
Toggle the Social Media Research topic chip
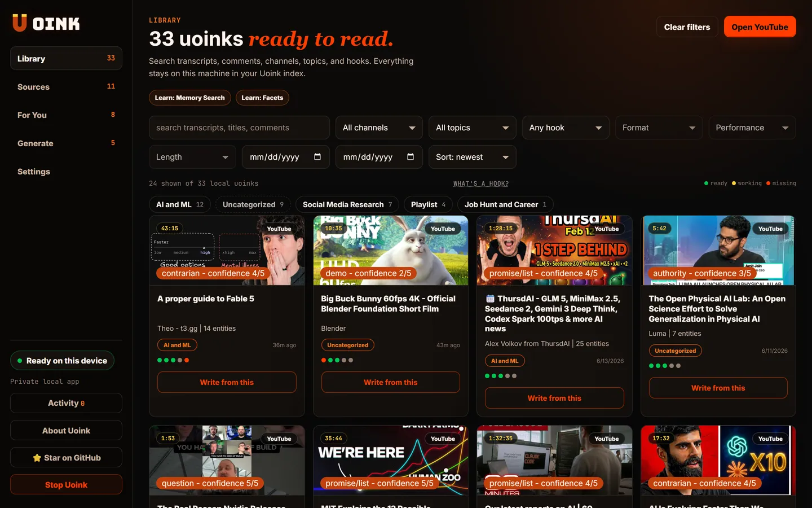coord(347,204)
